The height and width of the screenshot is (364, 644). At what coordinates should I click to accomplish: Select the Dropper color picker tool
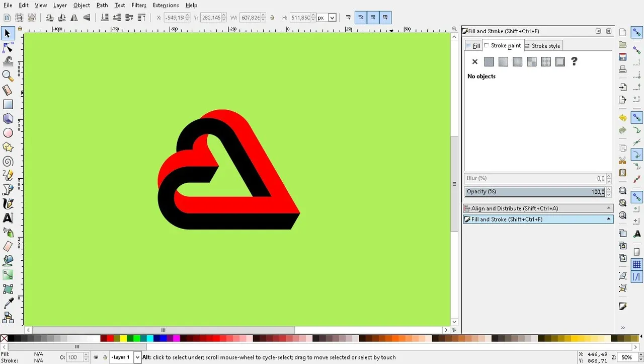point(8,304)
